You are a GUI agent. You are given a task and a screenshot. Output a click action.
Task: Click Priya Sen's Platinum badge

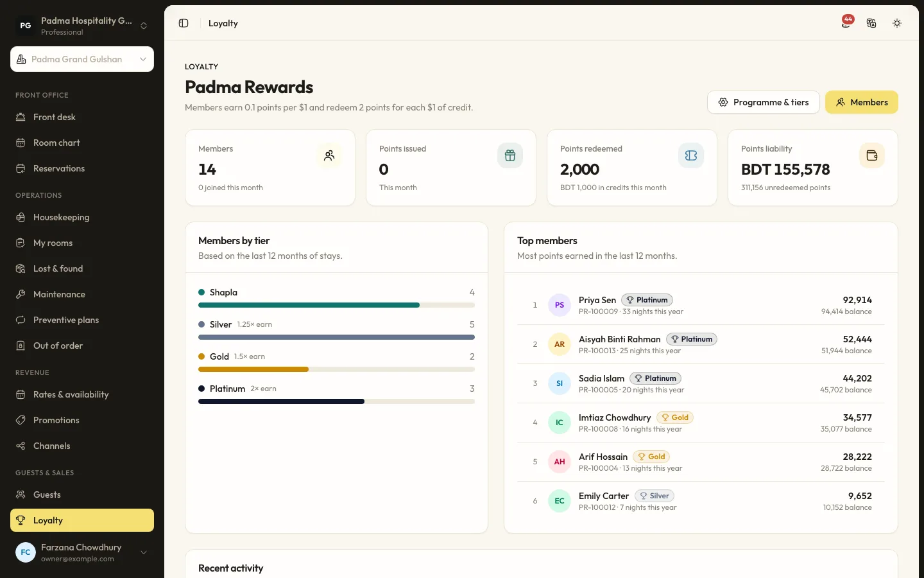[x=647, y=300]
